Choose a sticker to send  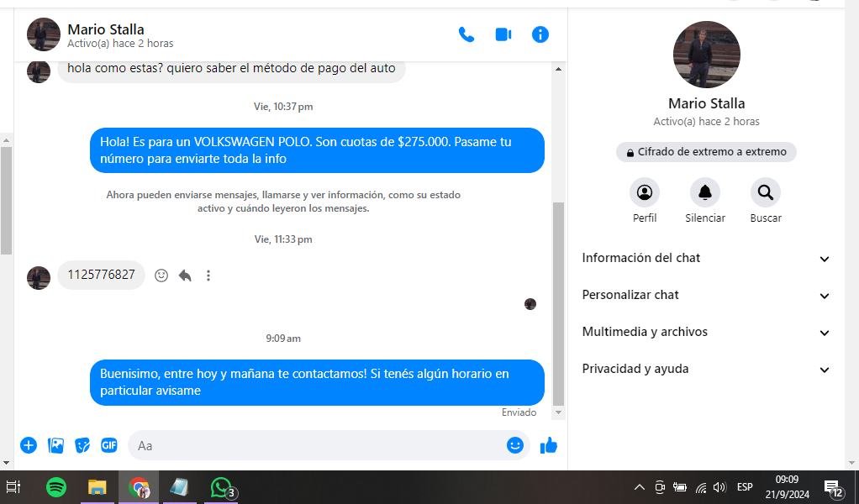coord(82,445)
